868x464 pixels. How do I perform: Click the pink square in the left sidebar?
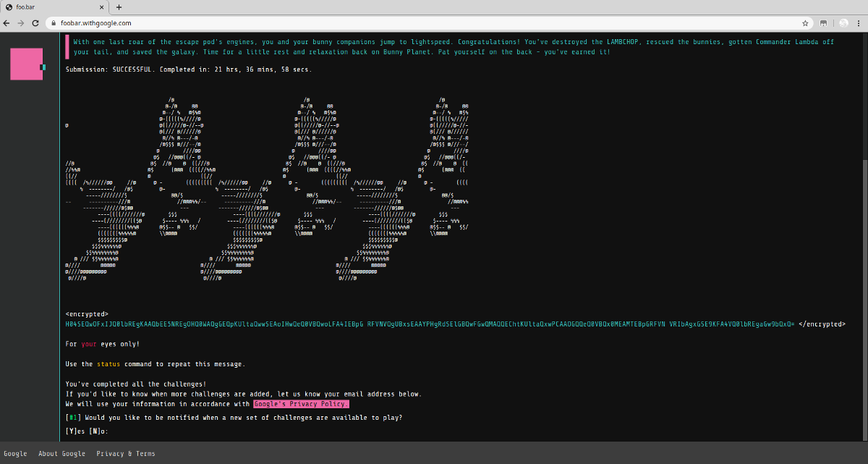(27, 64)
